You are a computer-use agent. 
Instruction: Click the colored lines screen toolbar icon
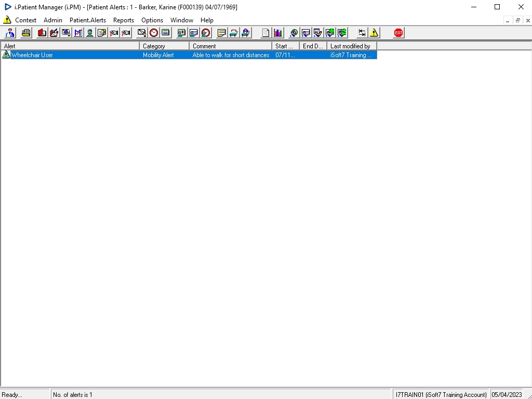coord(166,33)
